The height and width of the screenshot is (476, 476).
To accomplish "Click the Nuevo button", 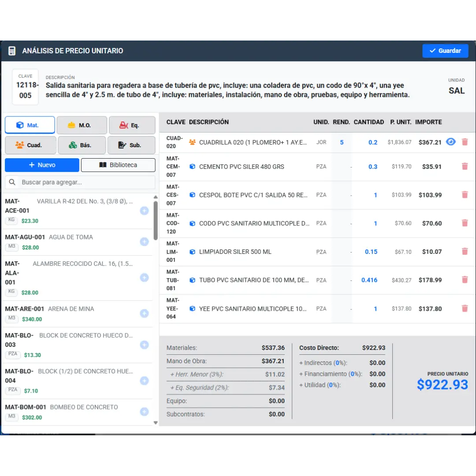I will 42,165.
